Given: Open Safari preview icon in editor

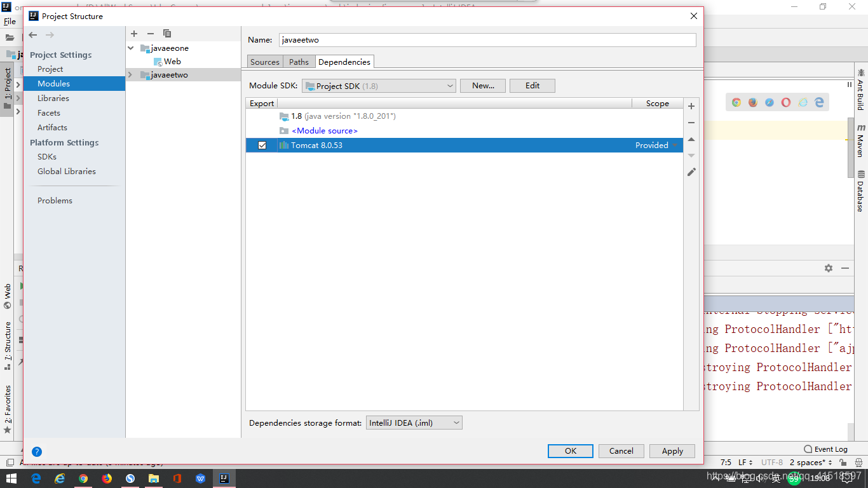Looking at the screenshot, I should click(770, 102).
